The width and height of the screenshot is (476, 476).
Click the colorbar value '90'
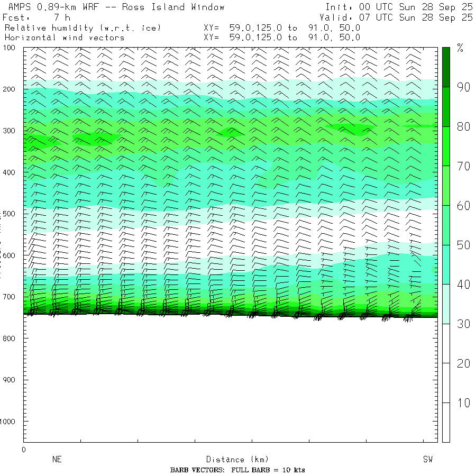[463, 87]
